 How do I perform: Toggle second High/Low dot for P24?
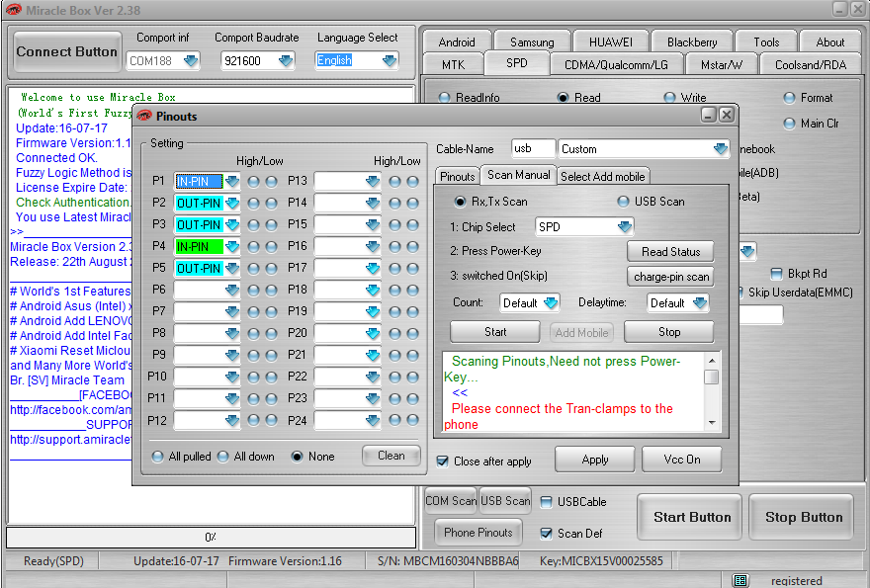[412, 420]
